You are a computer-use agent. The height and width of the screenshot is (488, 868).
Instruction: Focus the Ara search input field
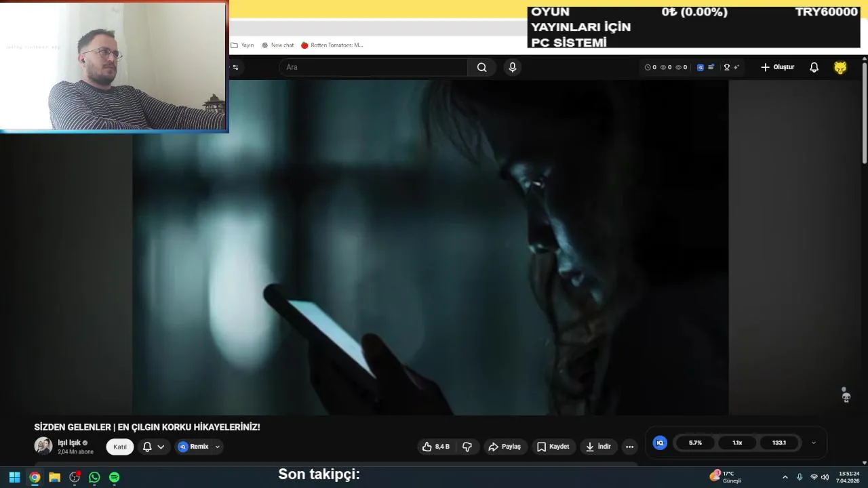[373, 67]
